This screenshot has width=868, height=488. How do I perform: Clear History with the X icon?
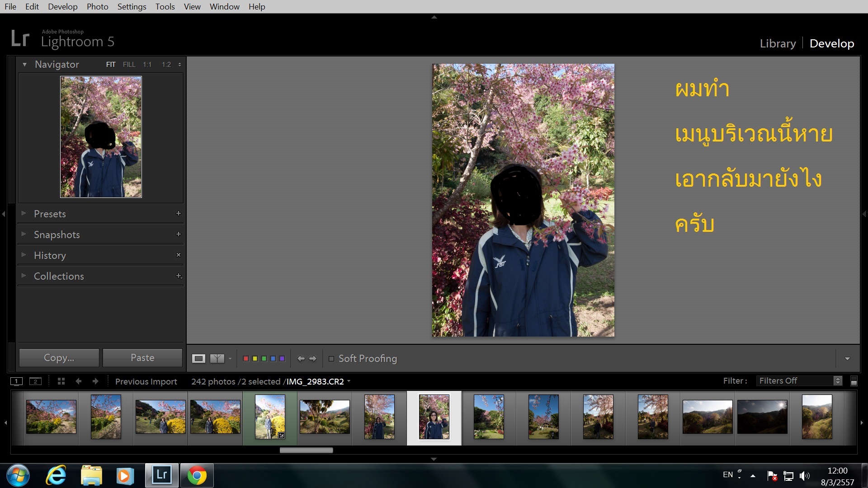tap(179, 255)
